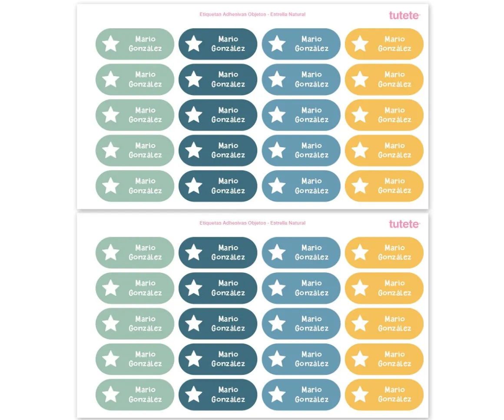
Task: Click "Mario González" text on bottom sheet's fifth-row dark teal label
Action: (228, 394)
